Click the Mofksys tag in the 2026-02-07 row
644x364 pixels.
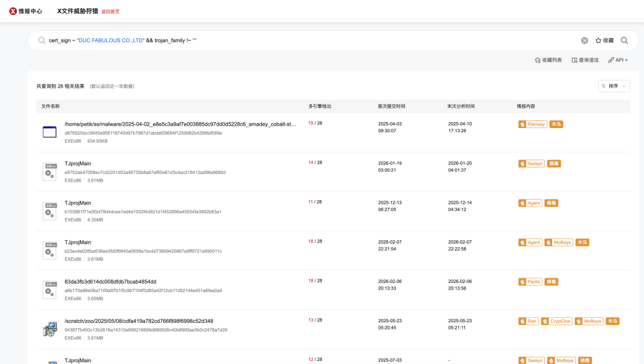tap(559, 242)
